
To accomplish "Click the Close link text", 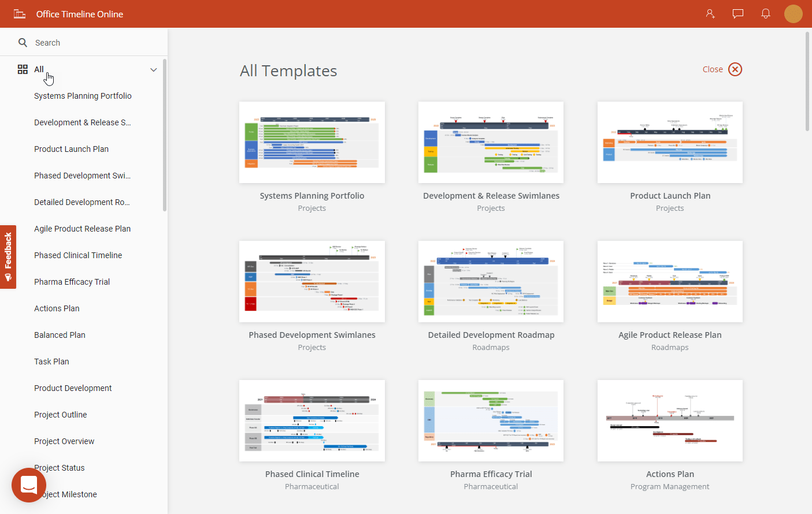I will (713, 69).
